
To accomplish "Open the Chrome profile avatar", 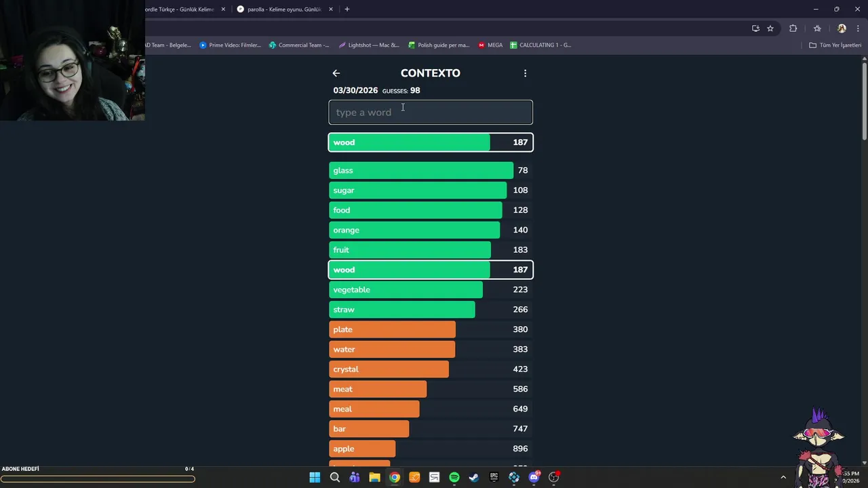I will [842, 28].
